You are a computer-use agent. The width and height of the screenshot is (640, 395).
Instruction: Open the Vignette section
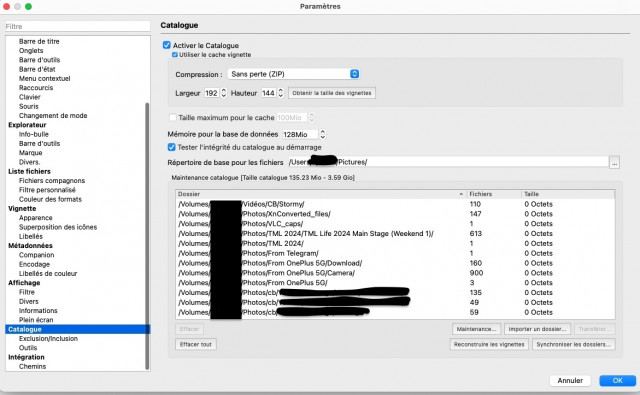pyautogui.click(x=22, y=209)
